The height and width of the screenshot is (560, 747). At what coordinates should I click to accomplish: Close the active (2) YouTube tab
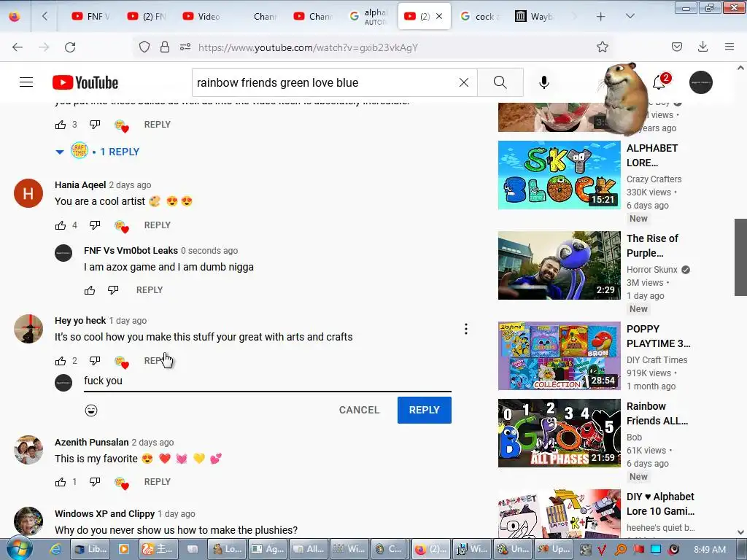coord(439,16)
